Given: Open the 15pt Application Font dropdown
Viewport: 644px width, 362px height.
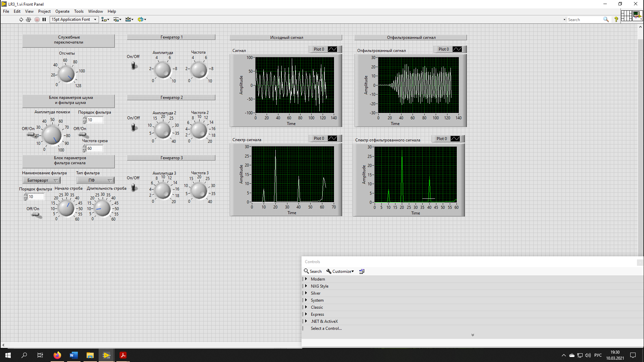Looking at the screenshot, I should [74, 19].
